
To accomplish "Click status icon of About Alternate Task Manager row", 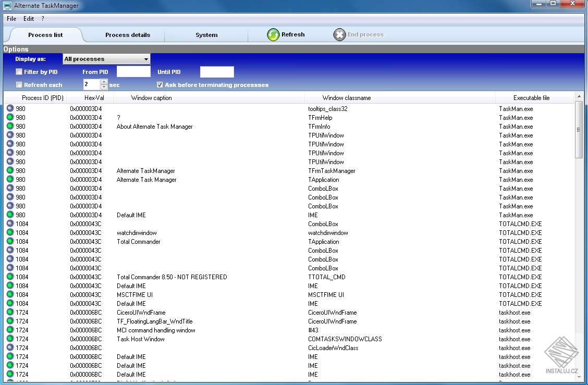I will click(x=10, y=126).
